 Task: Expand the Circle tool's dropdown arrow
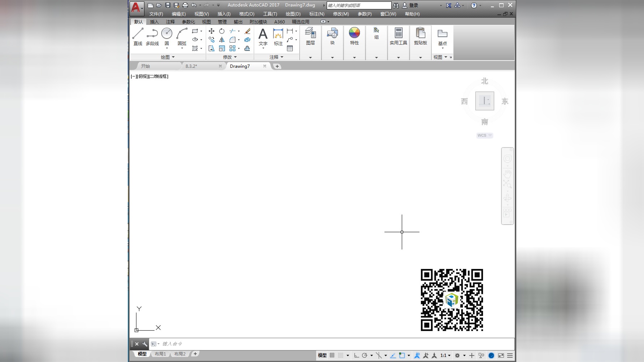click(167, 48)
